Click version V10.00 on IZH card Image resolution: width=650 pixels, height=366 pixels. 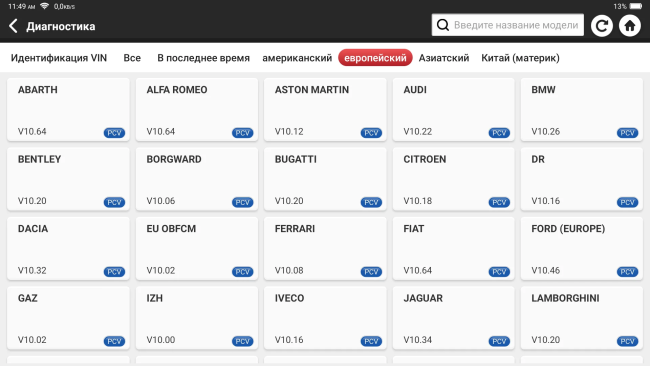161,339
